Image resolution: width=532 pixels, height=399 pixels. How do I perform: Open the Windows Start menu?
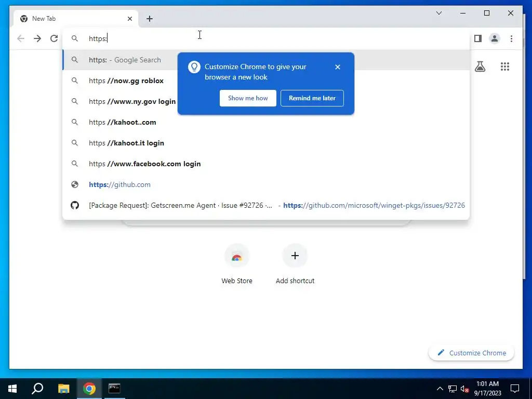pyautogui.click(x=12, y=389)
